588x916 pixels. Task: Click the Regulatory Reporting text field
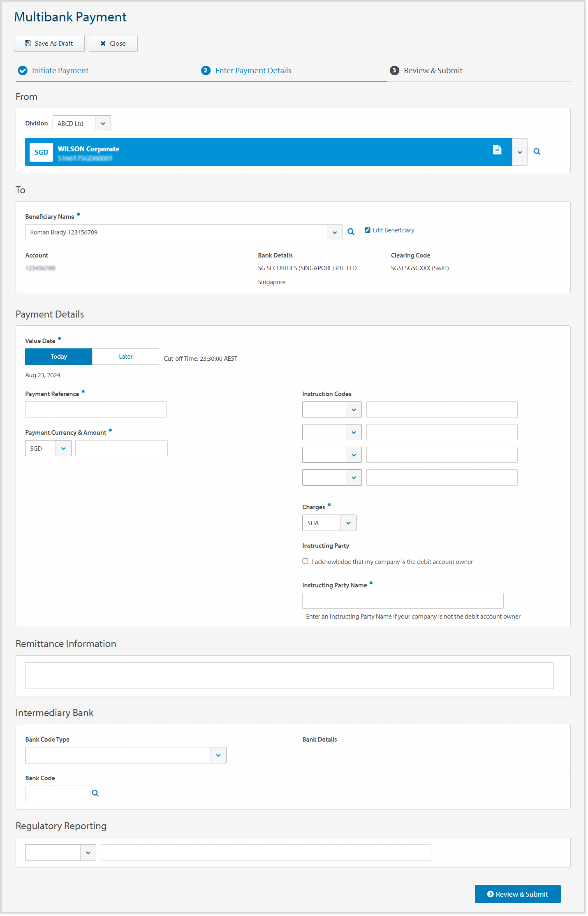[266, 853]
